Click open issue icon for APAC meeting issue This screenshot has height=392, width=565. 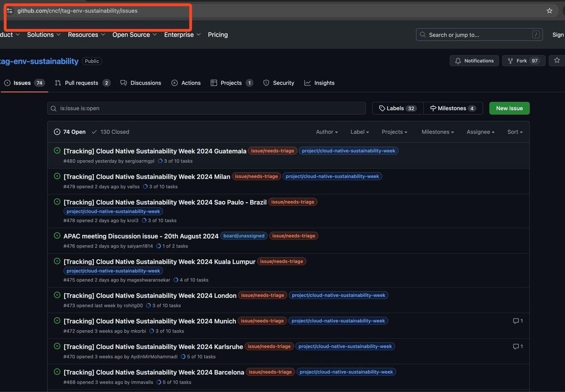click(57, 235)
